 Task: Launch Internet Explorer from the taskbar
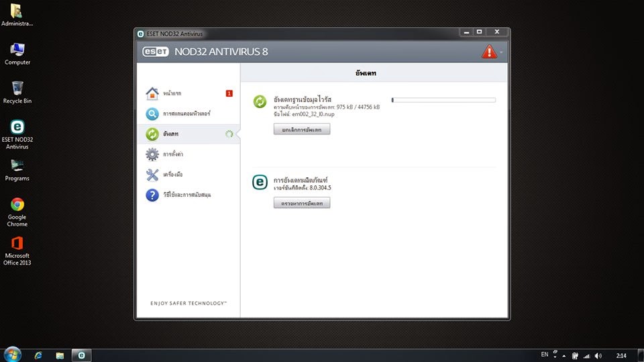tap(38, 355)
